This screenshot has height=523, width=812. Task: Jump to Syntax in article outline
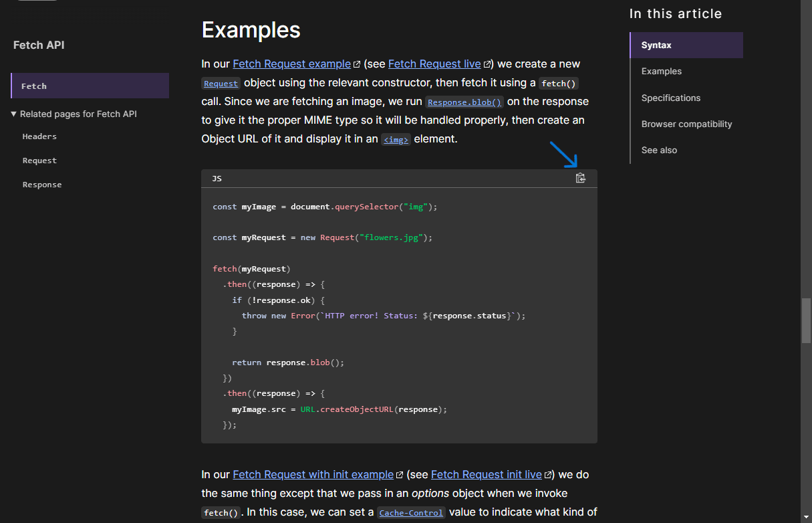click(x=686, y=45)
